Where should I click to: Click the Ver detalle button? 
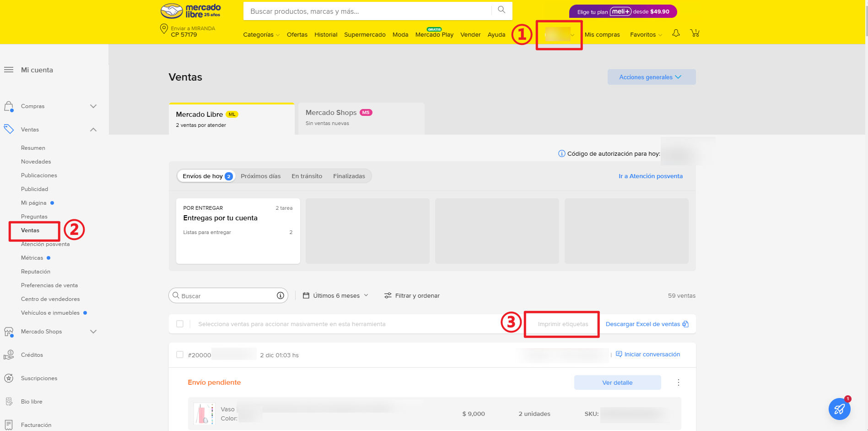617,382
